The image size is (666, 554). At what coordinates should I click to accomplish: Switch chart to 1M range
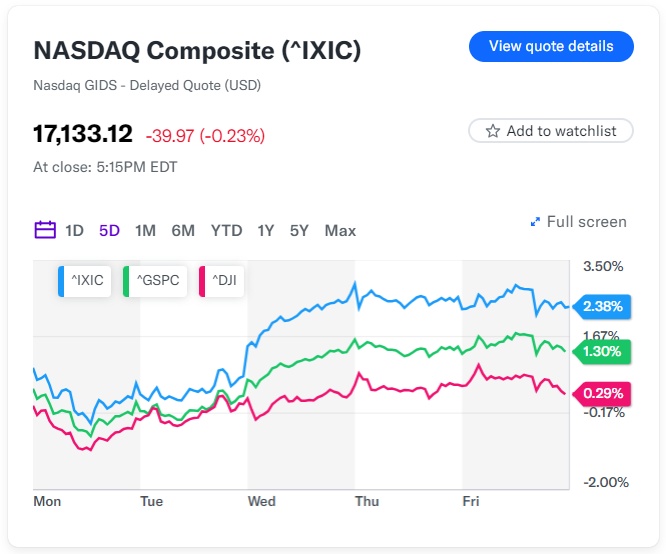point(145,231)
